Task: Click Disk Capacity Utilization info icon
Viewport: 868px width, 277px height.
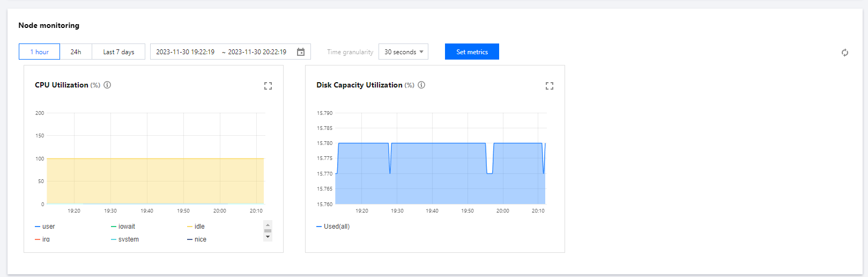Action: click(x=421, y=85)
